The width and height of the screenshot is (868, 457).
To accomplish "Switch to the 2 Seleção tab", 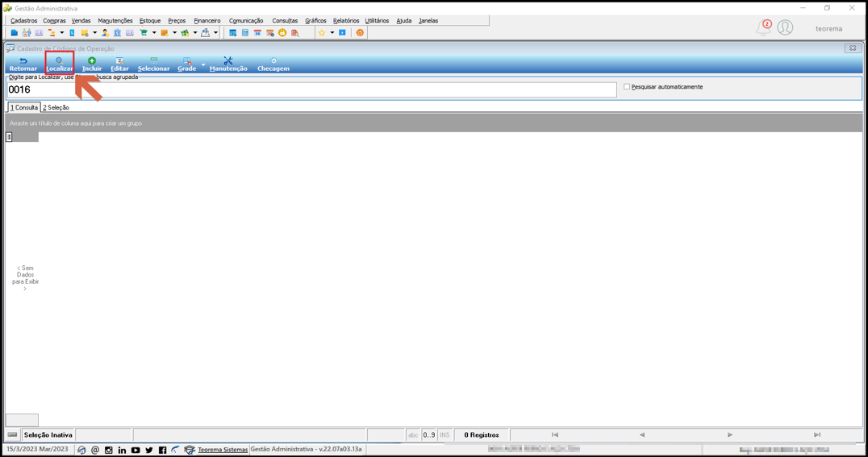I will point(56,107).
